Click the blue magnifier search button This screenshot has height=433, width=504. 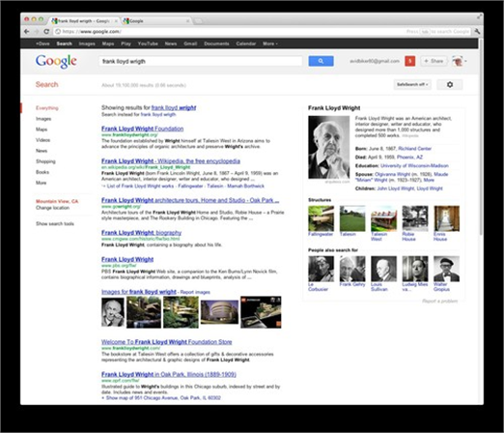click(321, 61)
